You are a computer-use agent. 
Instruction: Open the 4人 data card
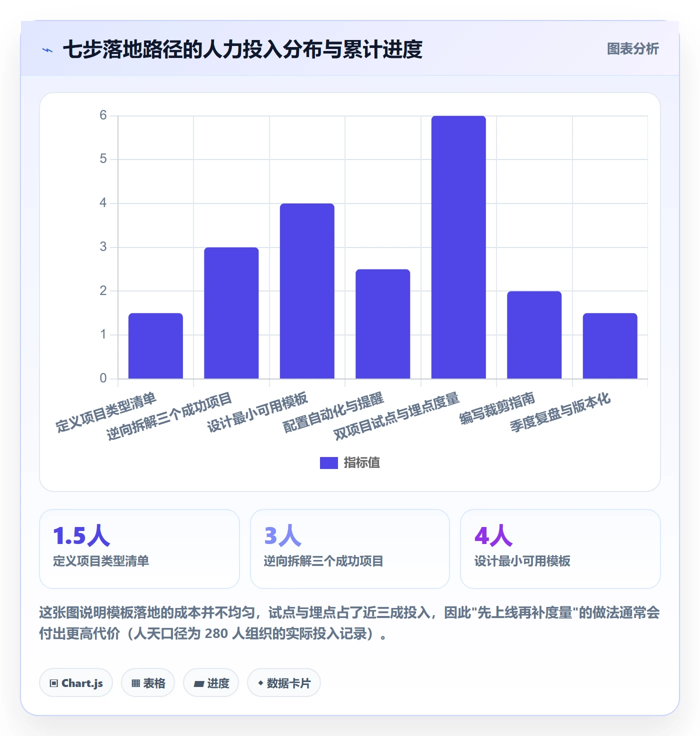pyautogui.click(x=560, y=549)
